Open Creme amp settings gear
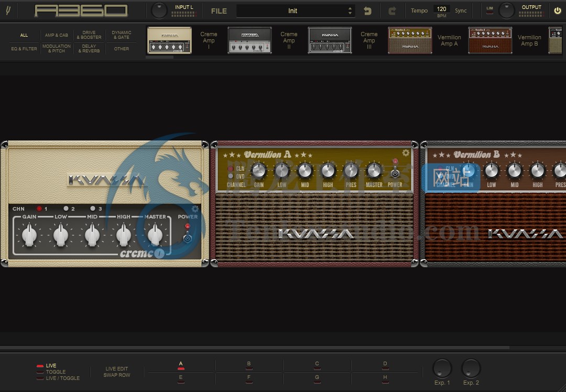Image resolution: width=566 pixels, height=392 pixels. click(195, 209)
